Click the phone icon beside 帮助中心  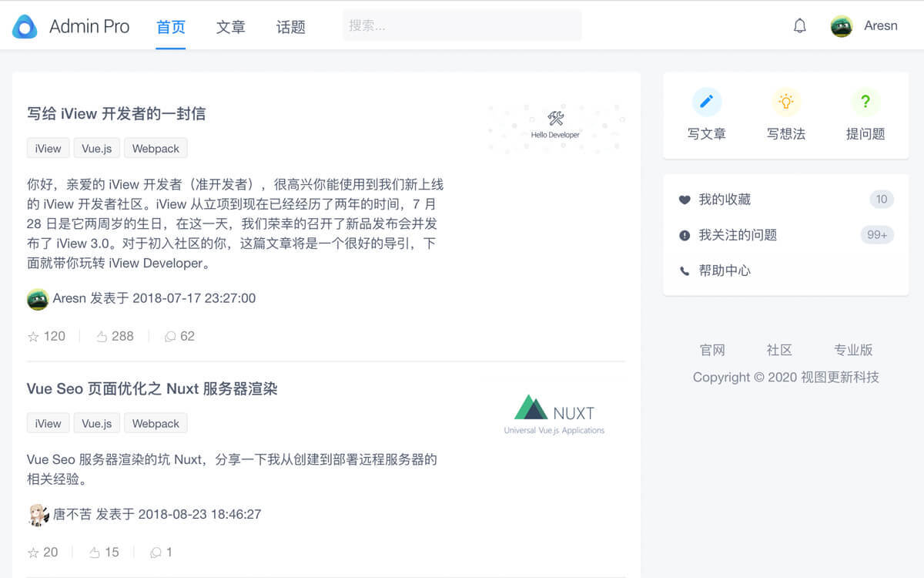click(685, 271)
